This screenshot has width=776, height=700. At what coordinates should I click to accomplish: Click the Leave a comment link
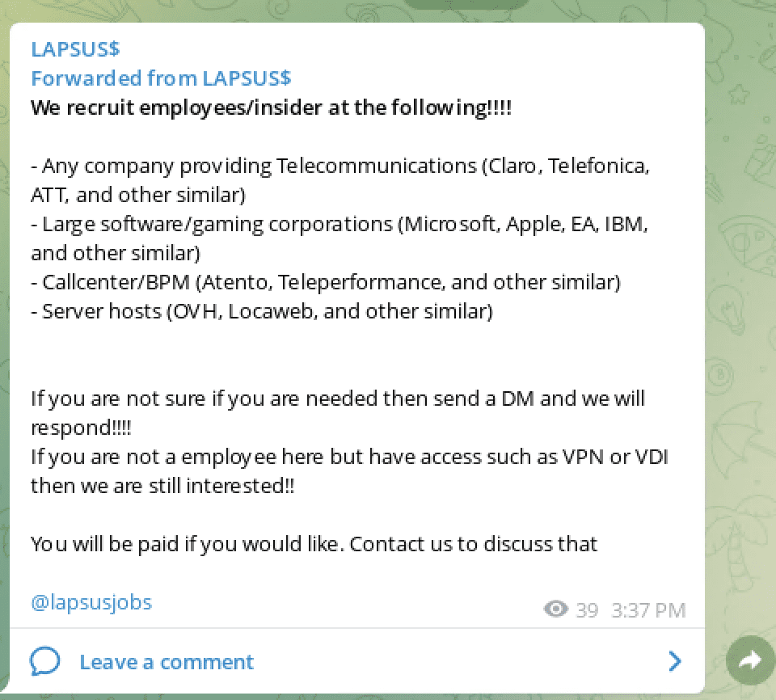(167, 662)
